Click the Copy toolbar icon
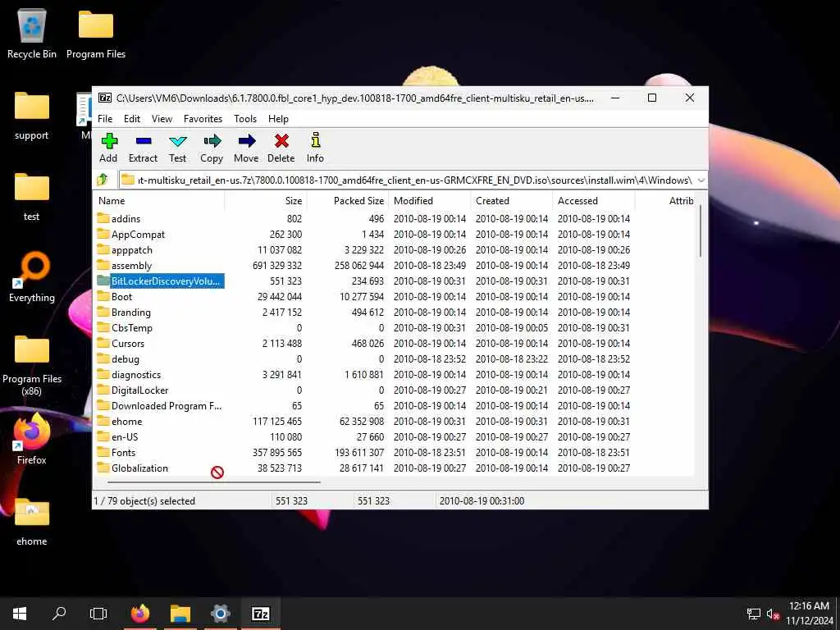Image resolution: width=840 pixels, height=630 pixels. [x=212, y=141]
